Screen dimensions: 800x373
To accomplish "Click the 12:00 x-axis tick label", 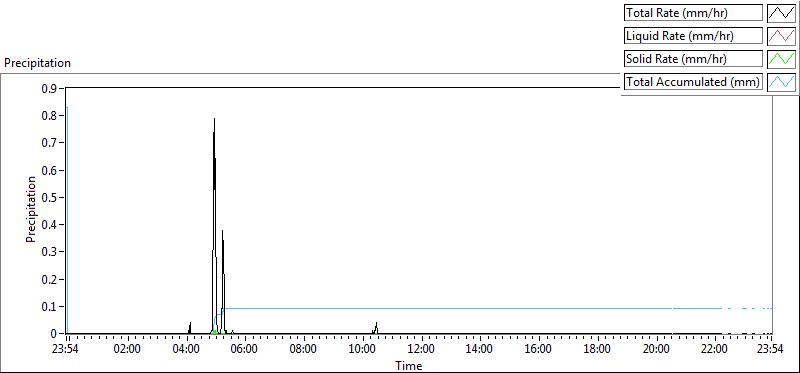I will click(x=422, y=350).
